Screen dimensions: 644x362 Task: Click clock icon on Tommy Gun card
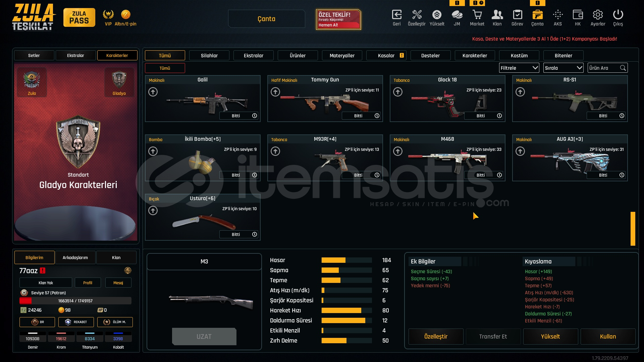377,116
